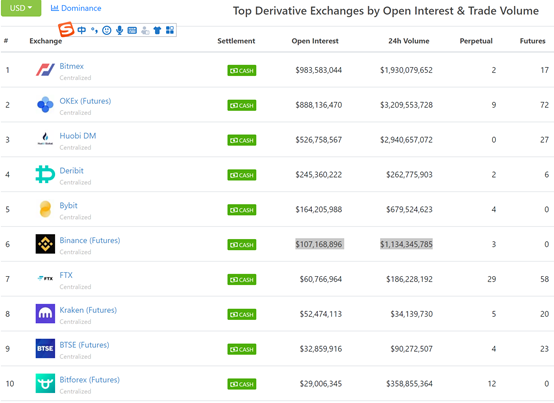
Task: Click Kraken open interest $52,474,113
Action: 321,314
